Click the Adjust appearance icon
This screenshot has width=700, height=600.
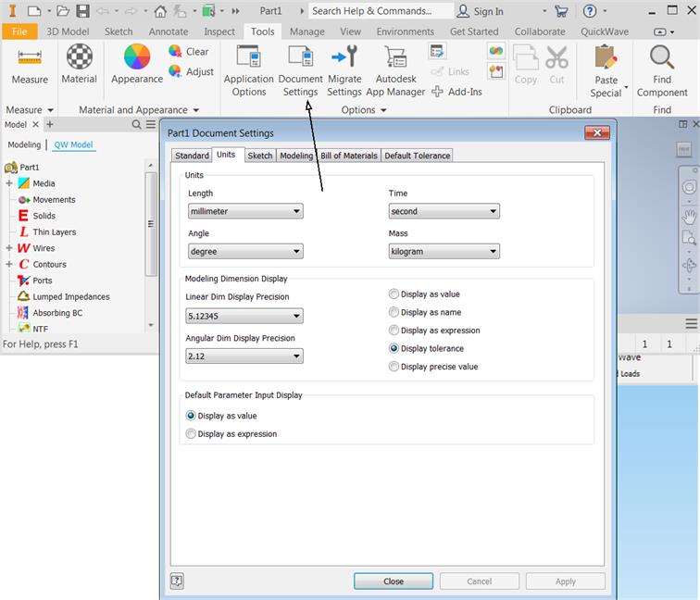(175, 71)
